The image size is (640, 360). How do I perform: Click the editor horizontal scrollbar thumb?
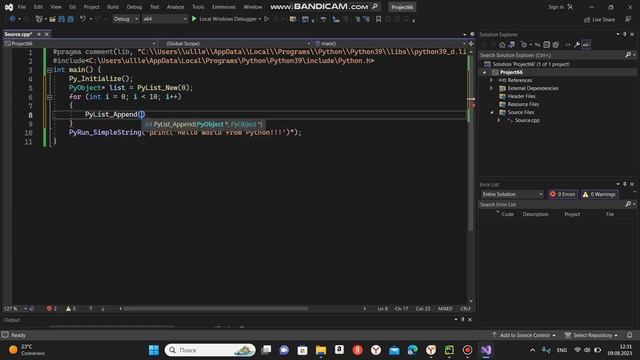[x=216, y=309]
